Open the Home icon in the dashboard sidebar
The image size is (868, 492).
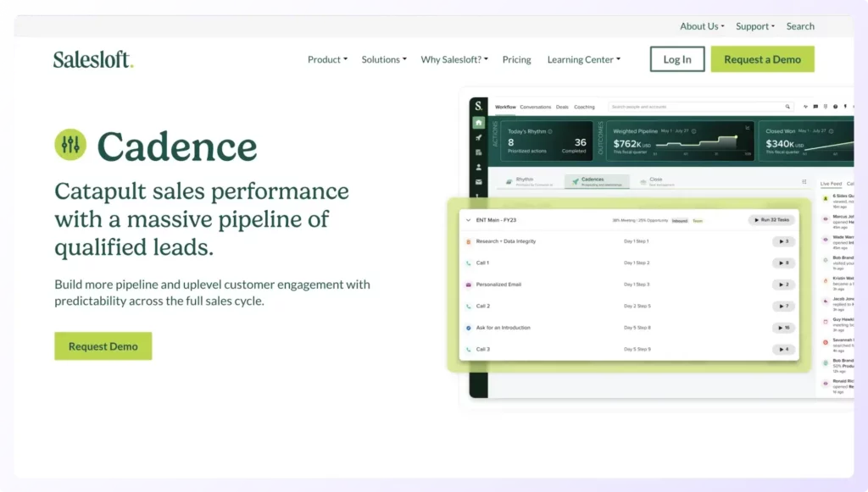pos(478,123)
